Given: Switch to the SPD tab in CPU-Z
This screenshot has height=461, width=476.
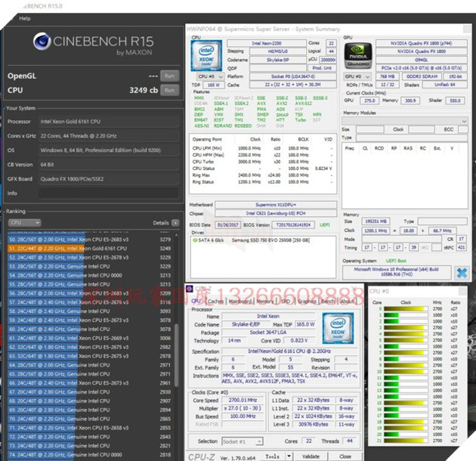Looking at the screenshot, I should (x=286, y=302).
